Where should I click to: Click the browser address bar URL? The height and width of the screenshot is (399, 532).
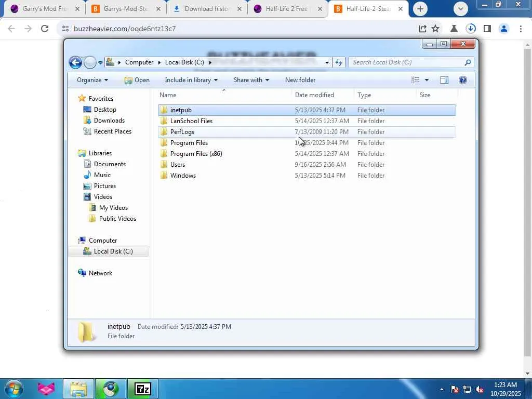pos(125,29)
